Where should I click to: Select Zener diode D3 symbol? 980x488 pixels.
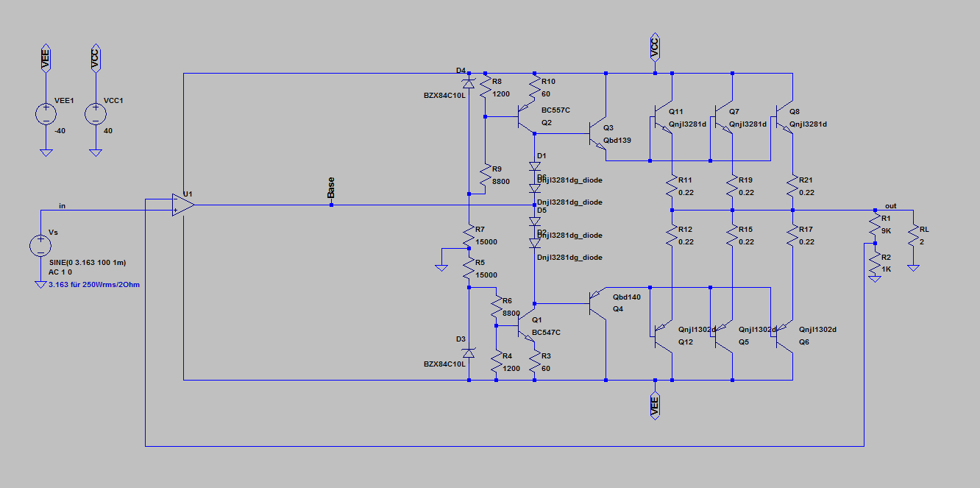point(469,353)
